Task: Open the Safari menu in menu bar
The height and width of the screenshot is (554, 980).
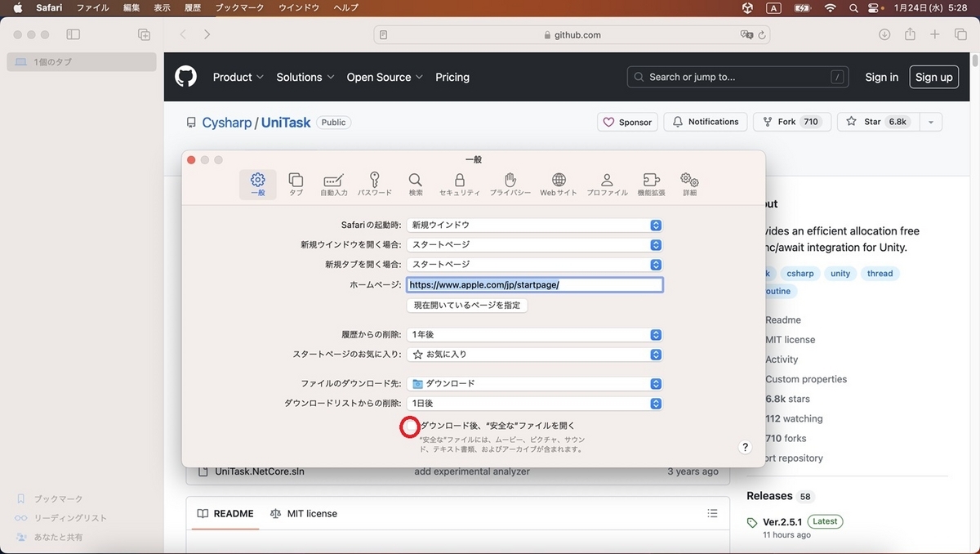Action: (x=49, y=7)
